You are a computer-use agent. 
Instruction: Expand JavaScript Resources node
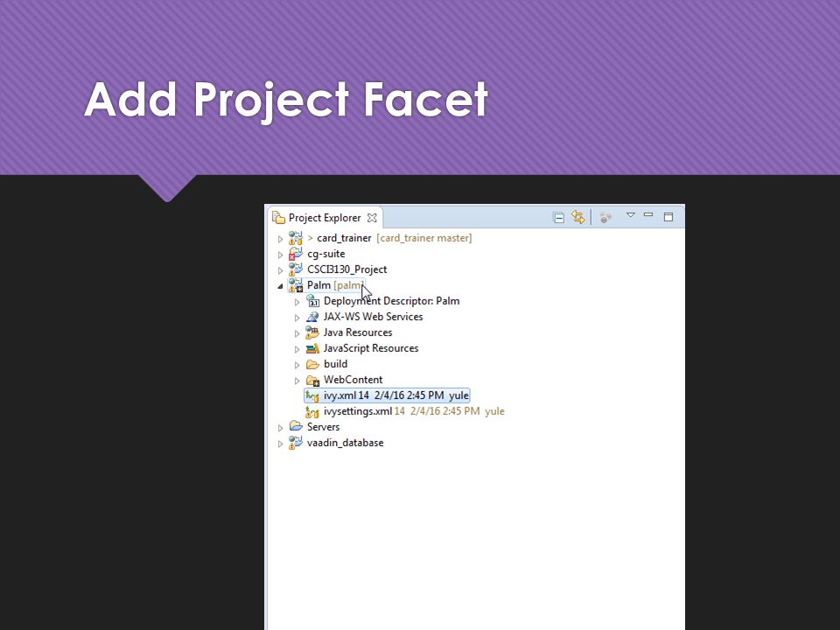click(x=297, y=349)
